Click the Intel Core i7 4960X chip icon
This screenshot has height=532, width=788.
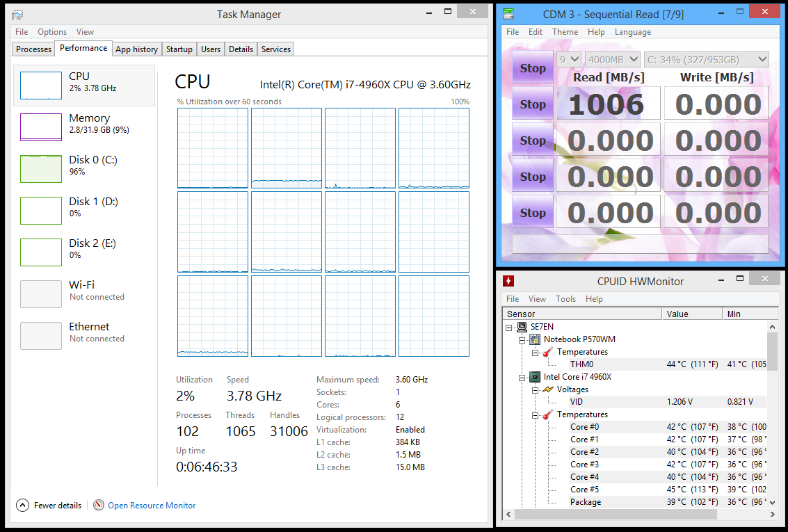pos(536,377)
